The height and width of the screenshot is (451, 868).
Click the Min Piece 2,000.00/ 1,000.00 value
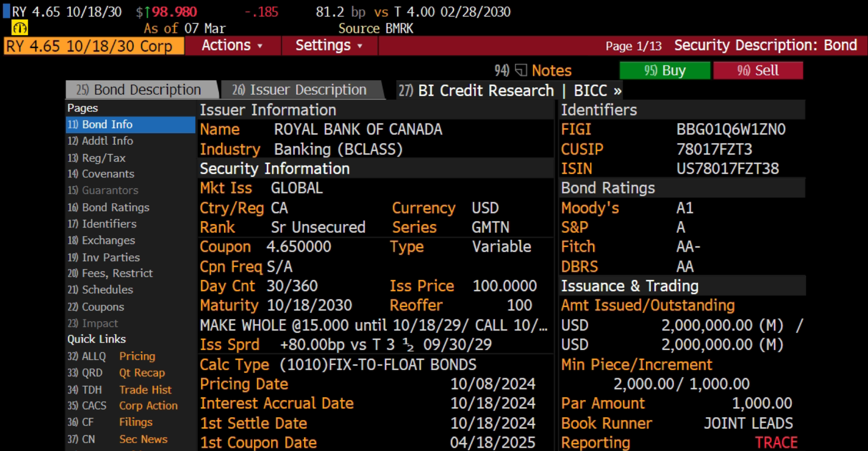682,384
